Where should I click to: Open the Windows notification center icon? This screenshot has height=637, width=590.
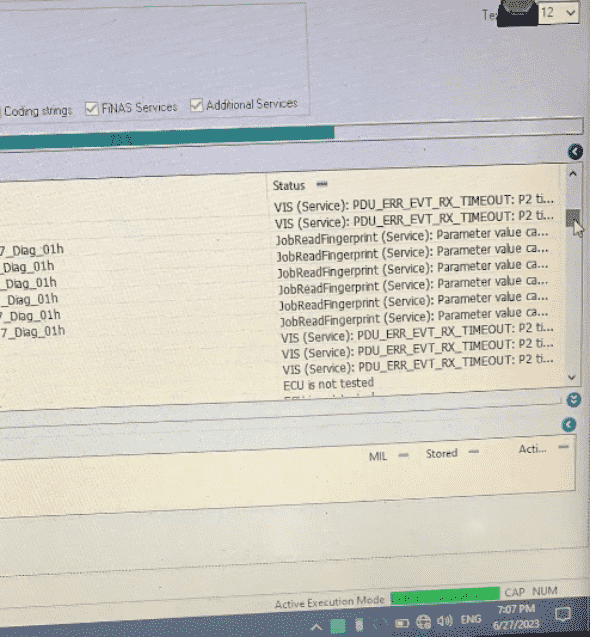pos(563,614)
